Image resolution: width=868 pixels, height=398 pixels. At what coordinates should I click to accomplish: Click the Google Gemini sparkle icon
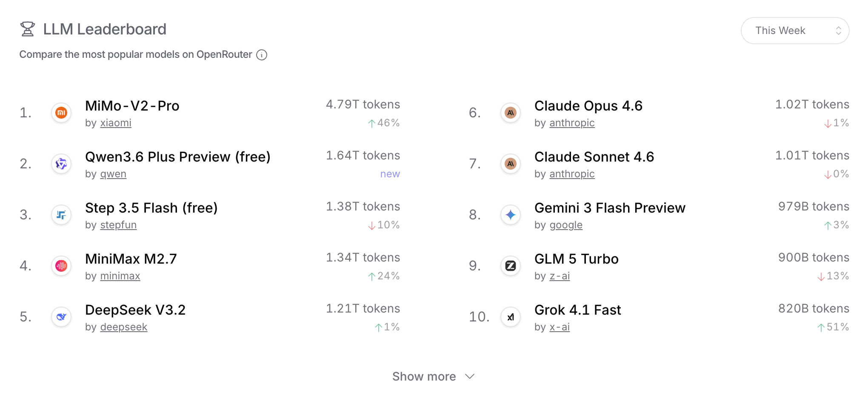click(511, 215)
